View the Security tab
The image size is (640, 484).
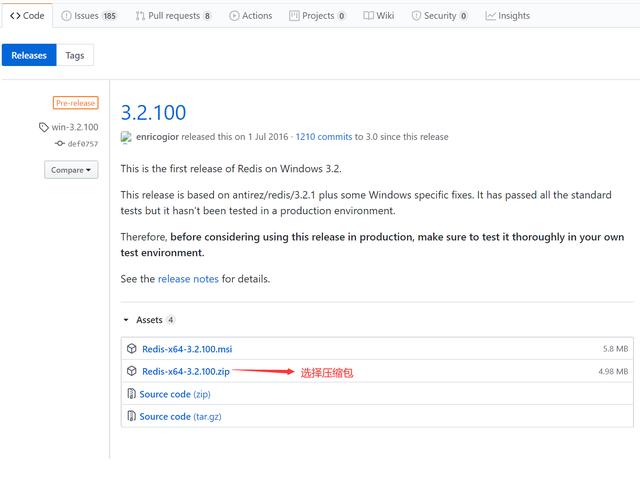tap(440, 16)
